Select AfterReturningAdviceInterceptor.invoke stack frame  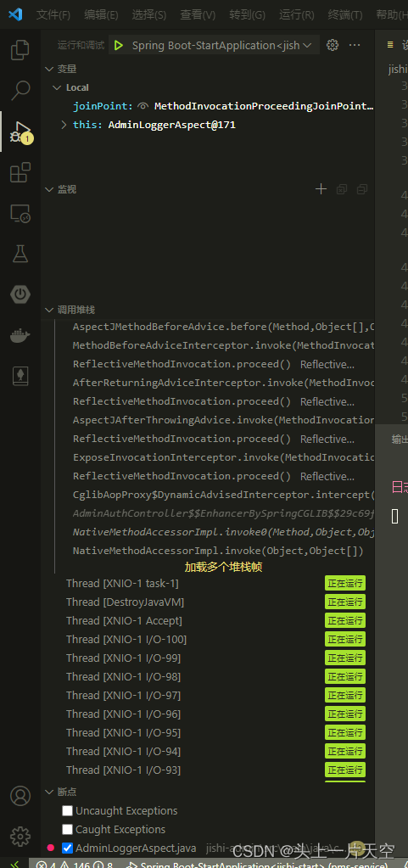point(224,383)
